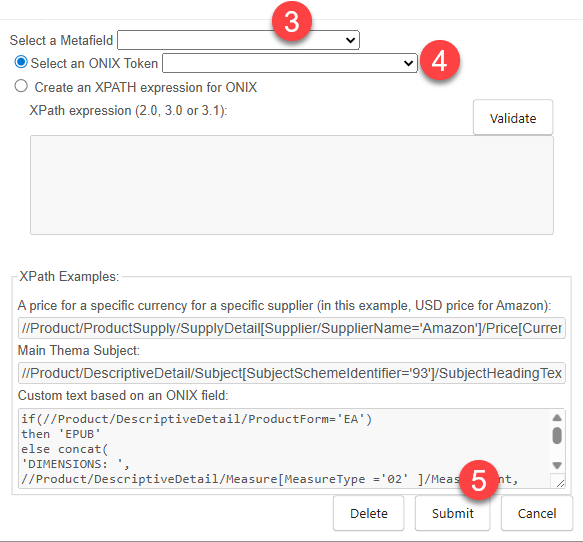Click the Delete button
Screen dimensions: 583x542
point(368,513)
